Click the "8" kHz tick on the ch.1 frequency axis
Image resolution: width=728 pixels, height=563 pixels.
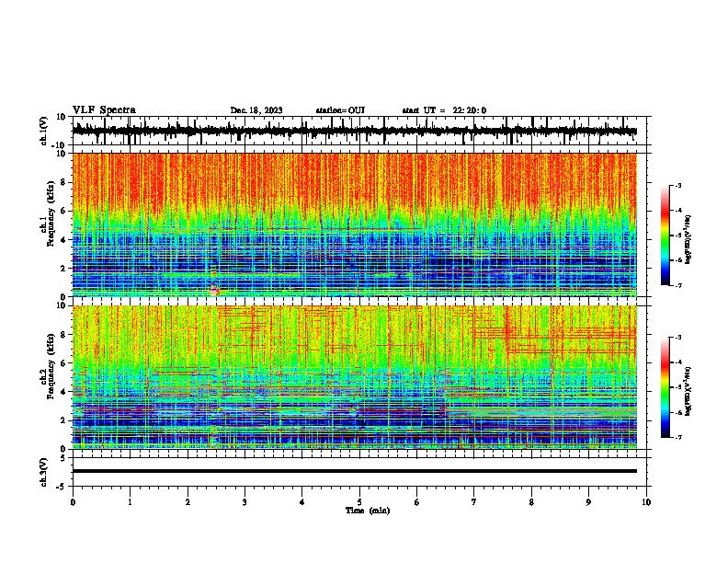coord(63,182)
